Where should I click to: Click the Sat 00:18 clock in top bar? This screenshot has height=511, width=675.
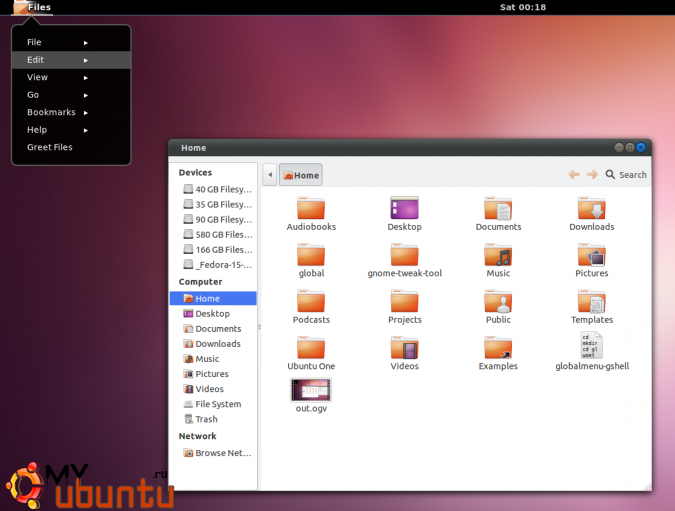point(523,7)
